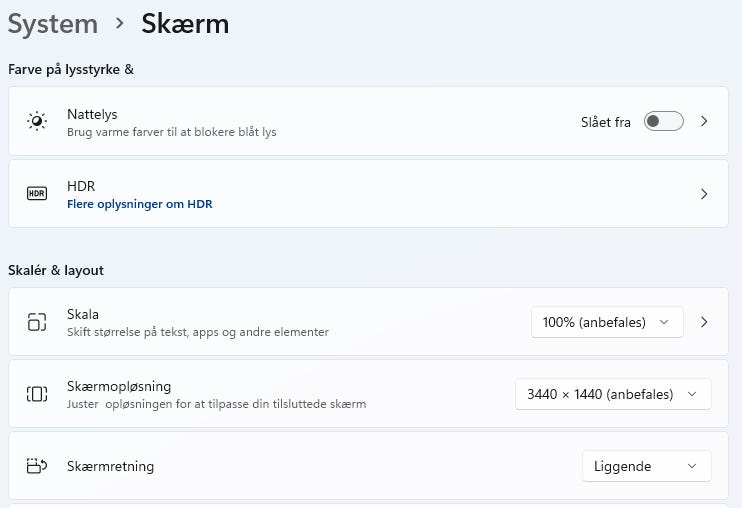Click the HDR badge icon

(37, 193)
